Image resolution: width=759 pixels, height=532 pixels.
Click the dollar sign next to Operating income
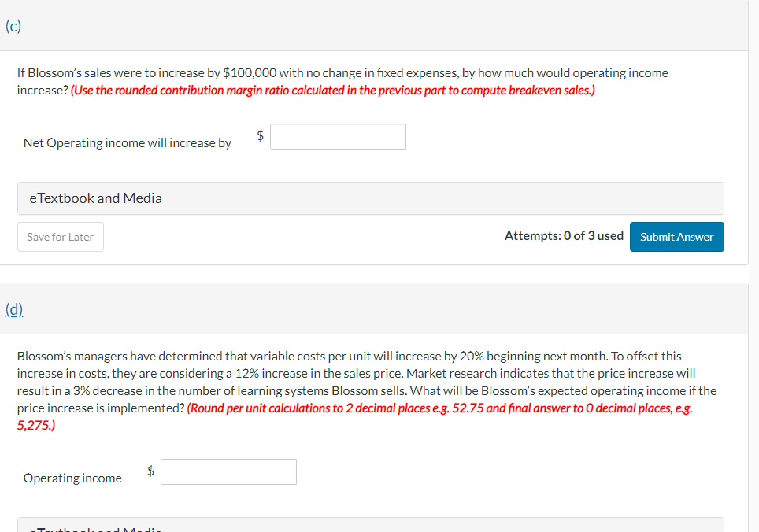pyautogui.click(x=149, y=470)
